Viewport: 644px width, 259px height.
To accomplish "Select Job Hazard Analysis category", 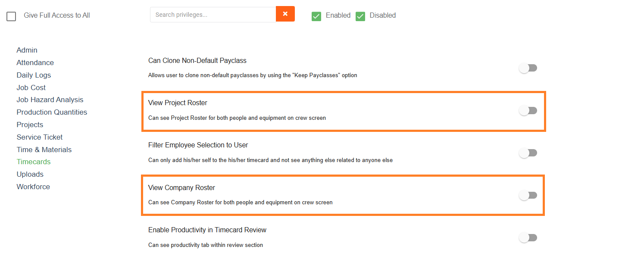I will coord(50,100).
